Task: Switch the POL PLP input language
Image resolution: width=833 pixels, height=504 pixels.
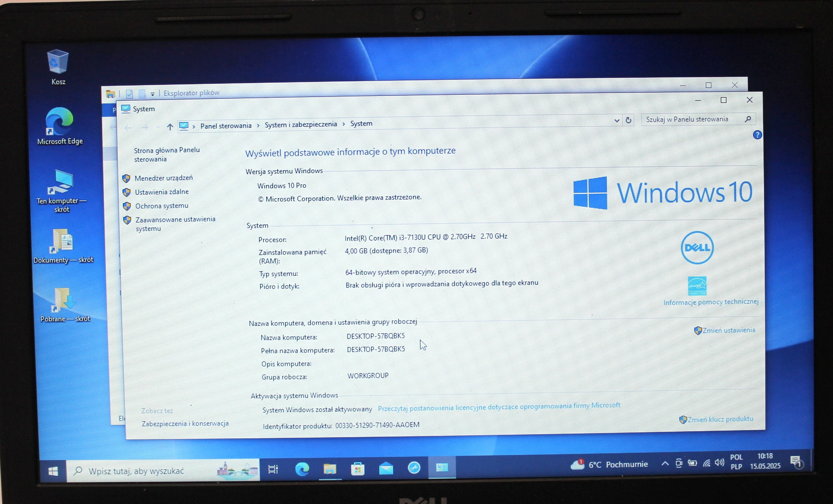Action: 736,462
